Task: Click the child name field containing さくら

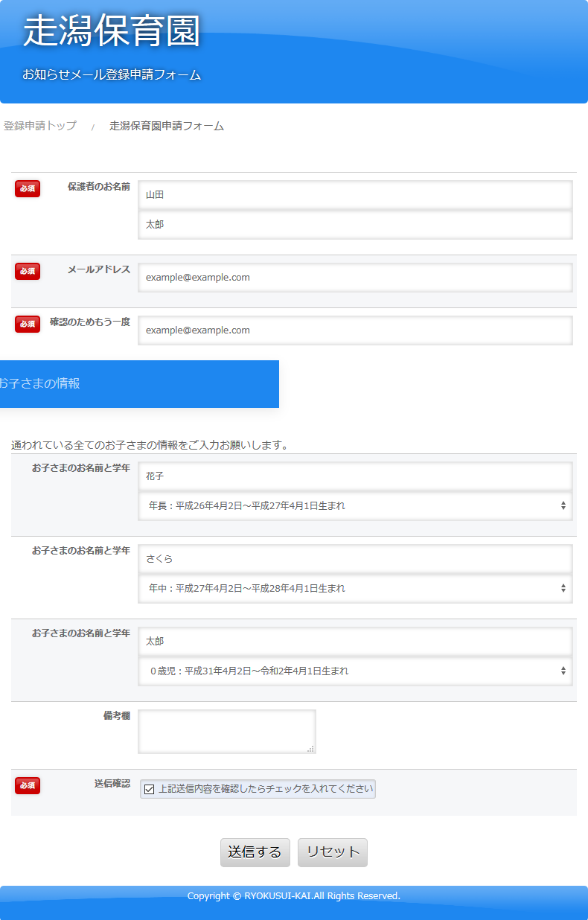Action: 355,559
